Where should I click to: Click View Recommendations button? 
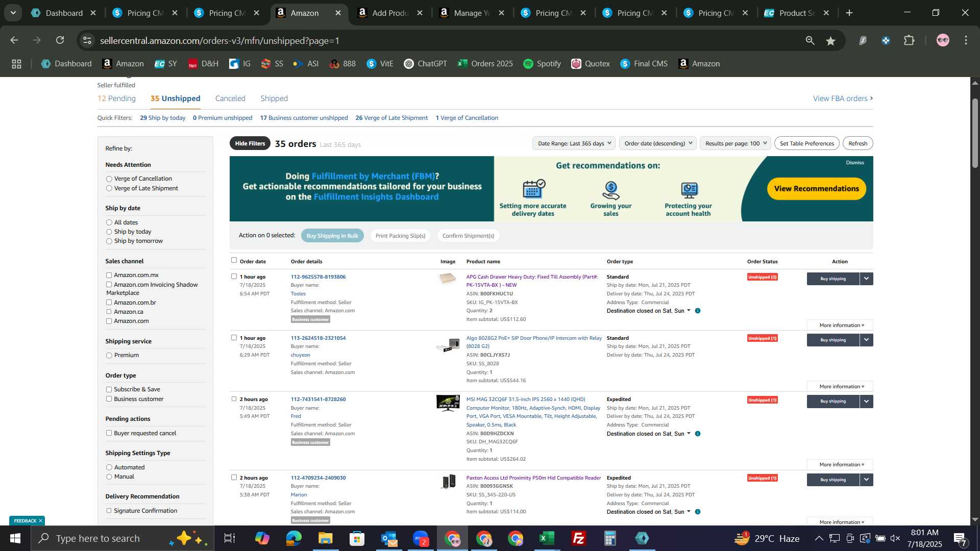[817, 189]
